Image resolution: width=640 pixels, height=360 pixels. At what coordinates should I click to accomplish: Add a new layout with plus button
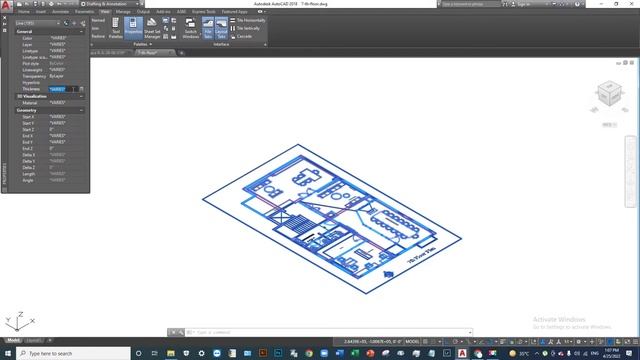[50, 340]
